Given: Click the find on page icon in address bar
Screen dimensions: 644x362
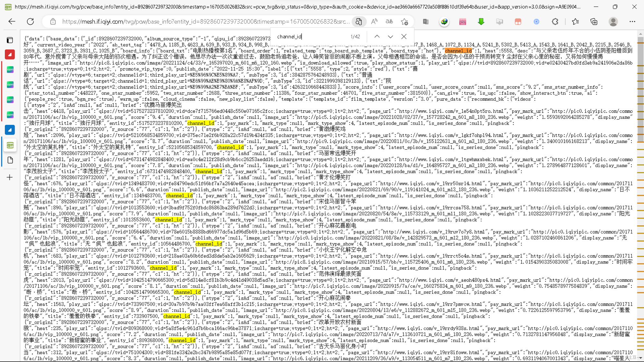Looking at the screenshot, I should click(358, 22).
